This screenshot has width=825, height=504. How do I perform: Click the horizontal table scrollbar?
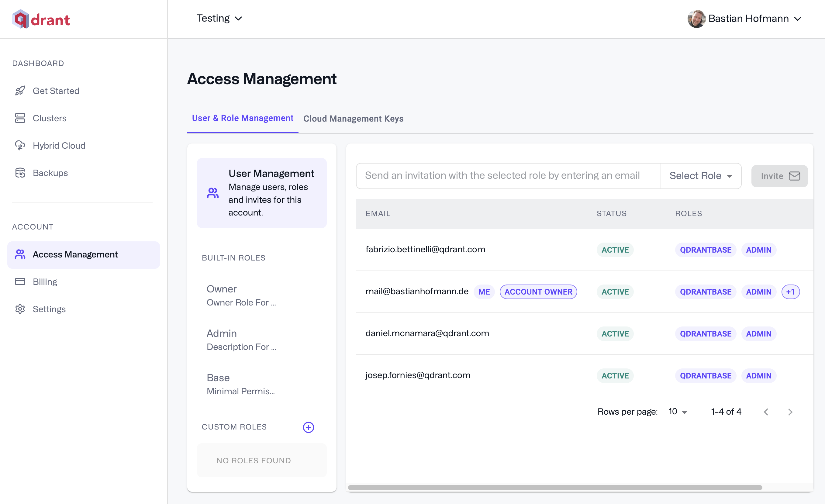[554, 488]
